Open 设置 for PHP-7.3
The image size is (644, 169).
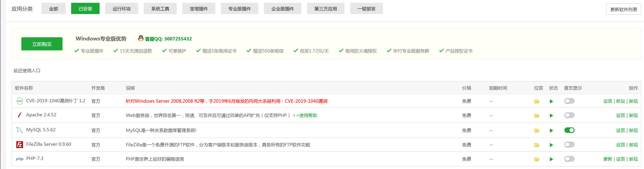point(620,159)
